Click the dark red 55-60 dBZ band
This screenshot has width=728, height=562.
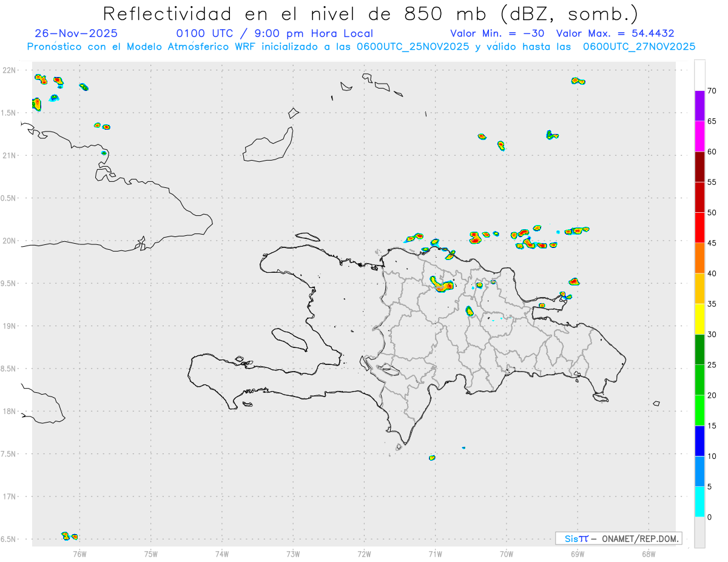tap(699, 167)
